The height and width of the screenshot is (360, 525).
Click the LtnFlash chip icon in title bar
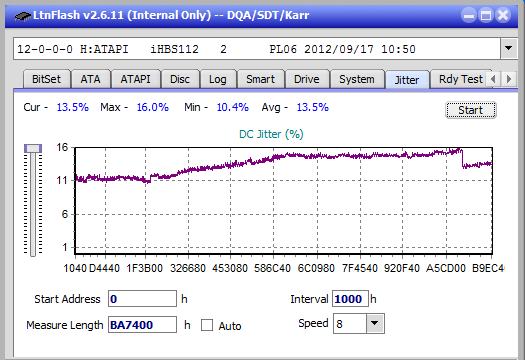tap(23, 16)
